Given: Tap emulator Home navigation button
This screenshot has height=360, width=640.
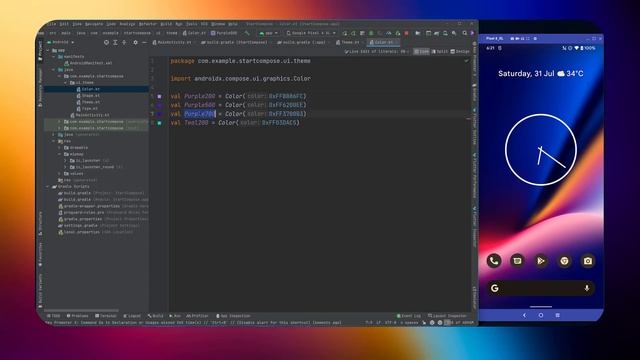Looking at the screenshot, I should click(541, 315).
